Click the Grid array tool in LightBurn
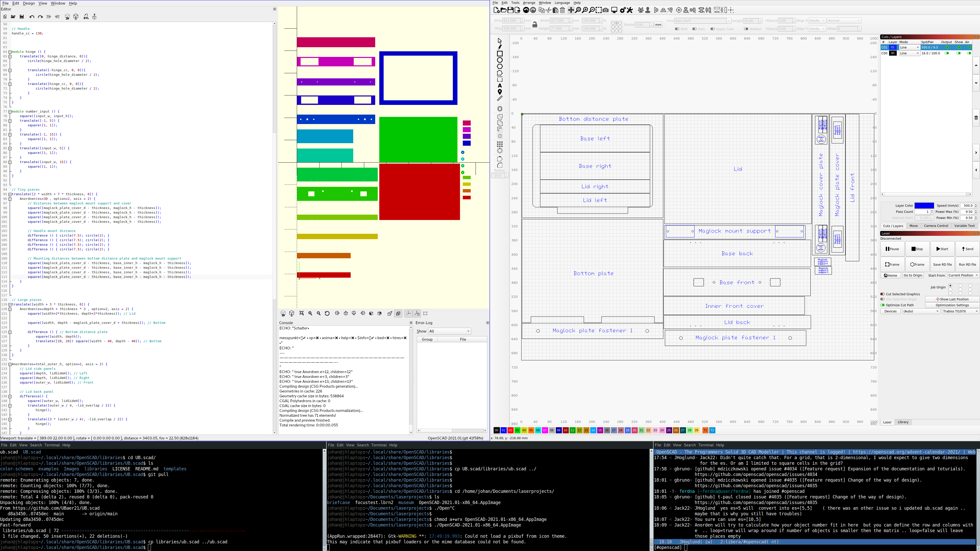The width and height of the screenshot is (980, 551). pyautogui.click(x=500, y=144)
